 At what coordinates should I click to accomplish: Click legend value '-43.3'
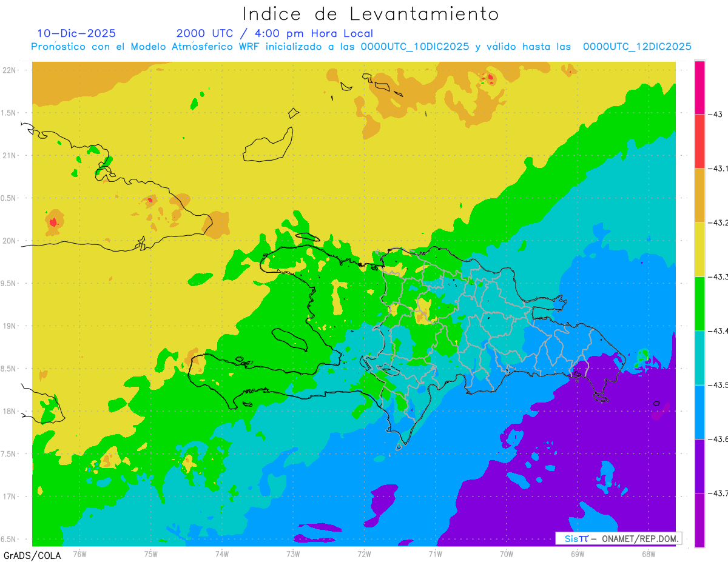[718, 277]
